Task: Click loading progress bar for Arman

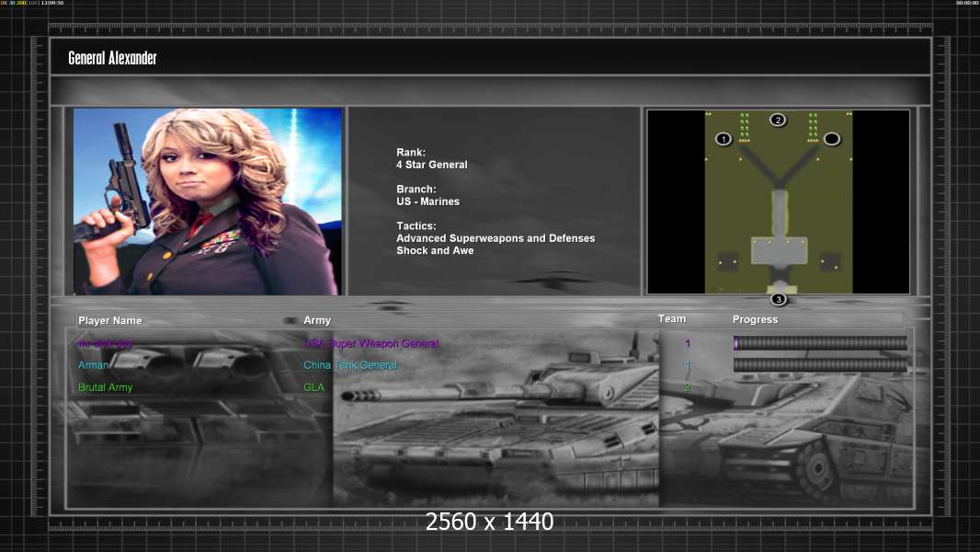Action: 820,365
